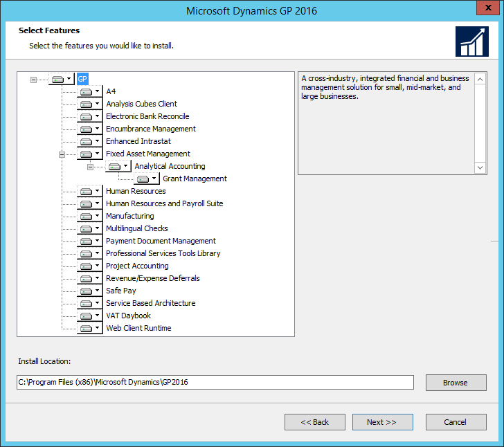Select Analysis Cubes Client feature
This screenshot has height=447, width=504.
[141, 104]
